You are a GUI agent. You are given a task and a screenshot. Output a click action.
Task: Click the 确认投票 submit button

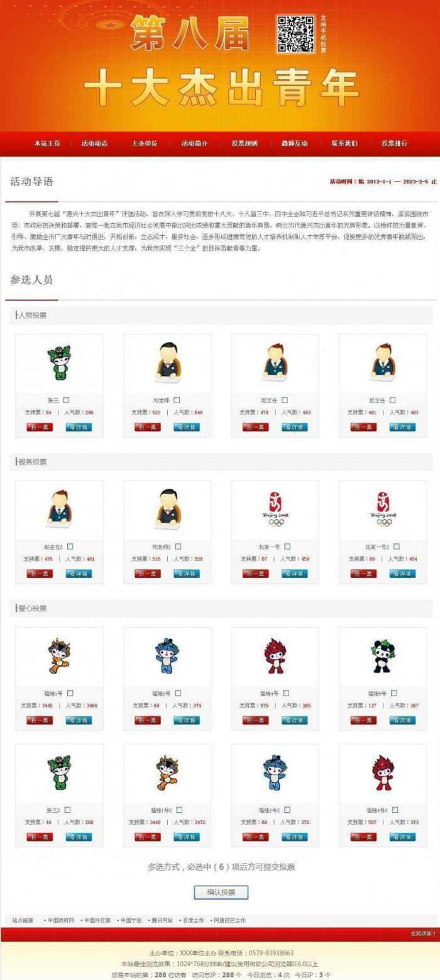click(221, 892)
